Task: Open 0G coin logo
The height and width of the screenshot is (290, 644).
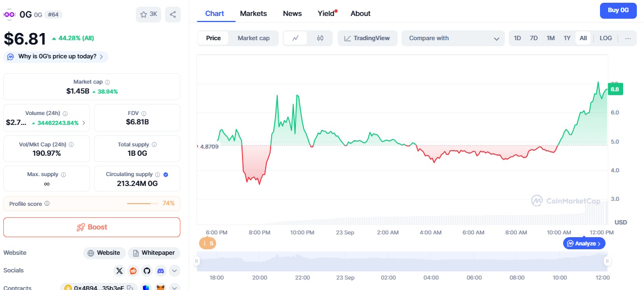Action: coord(9,14)
